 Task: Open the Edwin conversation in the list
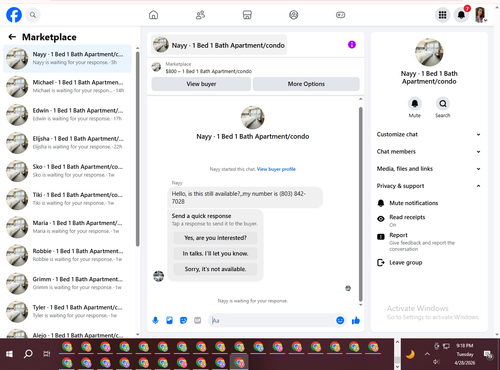[x=67, y=115]
